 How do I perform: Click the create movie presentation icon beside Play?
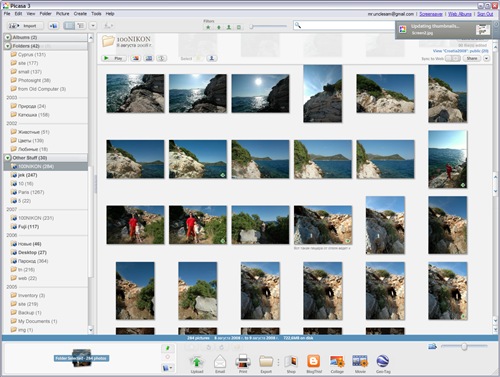click(149, 58)
